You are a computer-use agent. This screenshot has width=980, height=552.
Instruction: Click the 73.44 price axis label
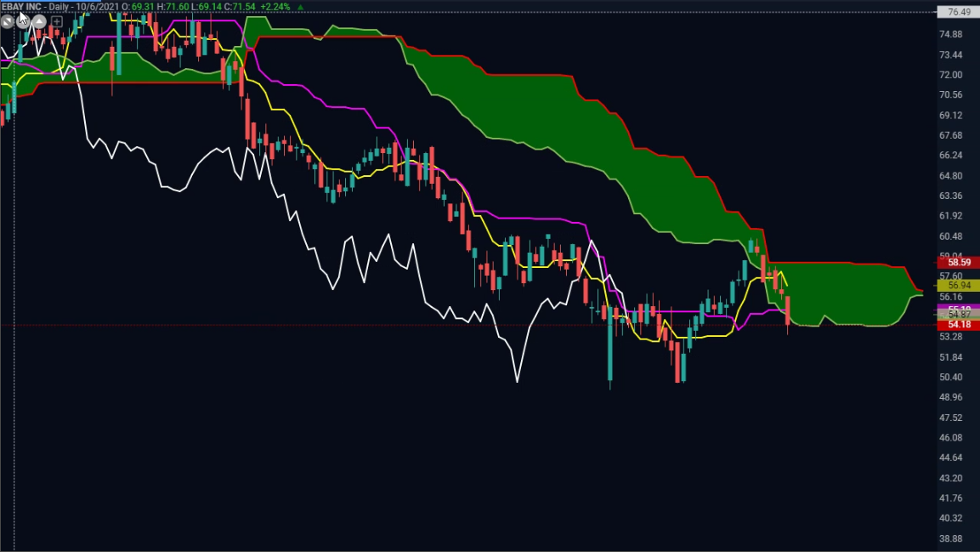click(x=950, y=55)
